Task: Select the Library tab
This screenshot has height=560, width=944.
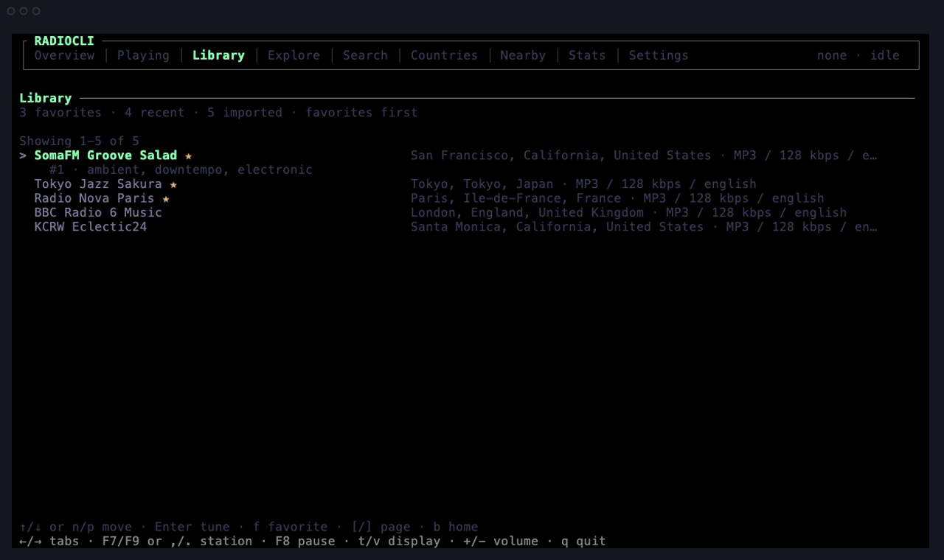Action: (218, 55)
